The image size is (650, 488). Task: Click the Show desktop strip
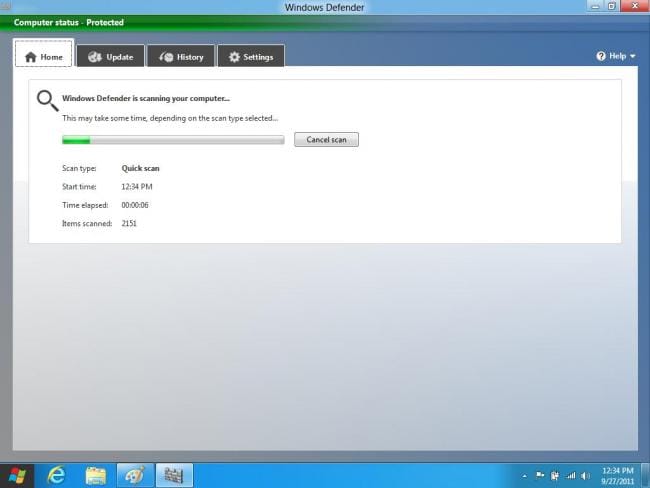pos(645,476)
